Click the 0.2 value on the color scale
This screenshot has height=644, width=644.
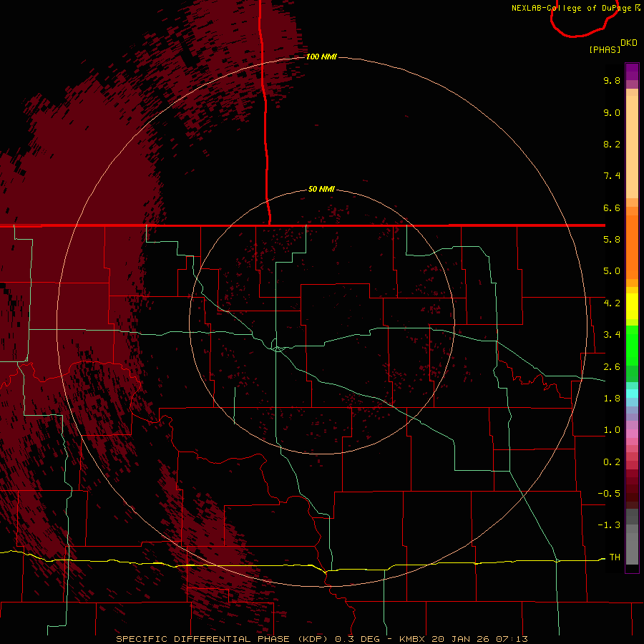point(612,462)
